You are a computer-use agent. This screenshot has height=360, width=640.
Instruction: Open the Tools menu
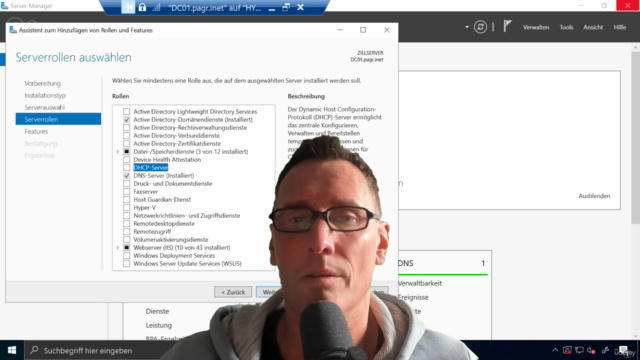[566, 27]
